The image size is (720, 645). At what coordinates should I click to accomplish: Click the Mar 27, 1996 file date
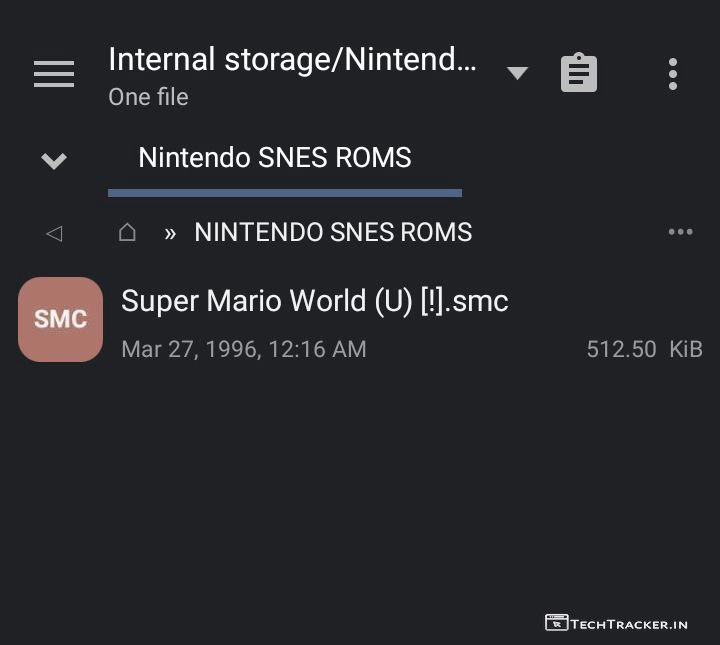click(243, 349)
